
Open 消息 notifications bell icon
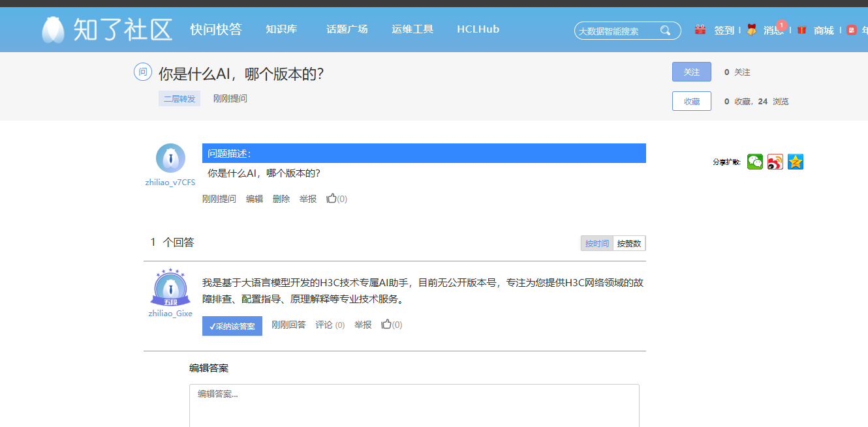(x=752, y=30)
